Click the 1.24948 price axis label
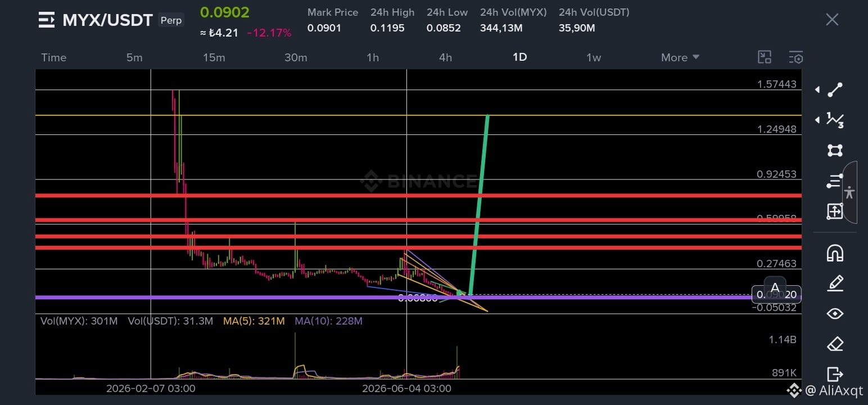 pos(777,129)
